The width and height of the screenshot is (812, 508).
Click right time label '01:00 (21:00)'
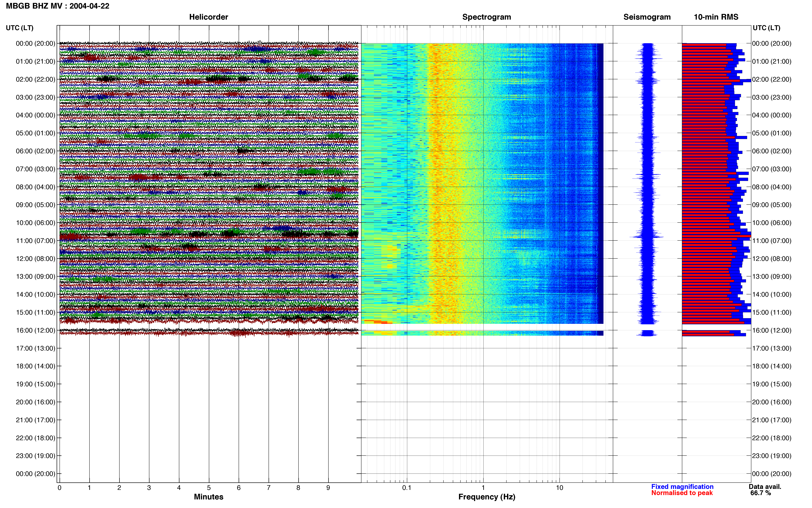click(772, 61)
